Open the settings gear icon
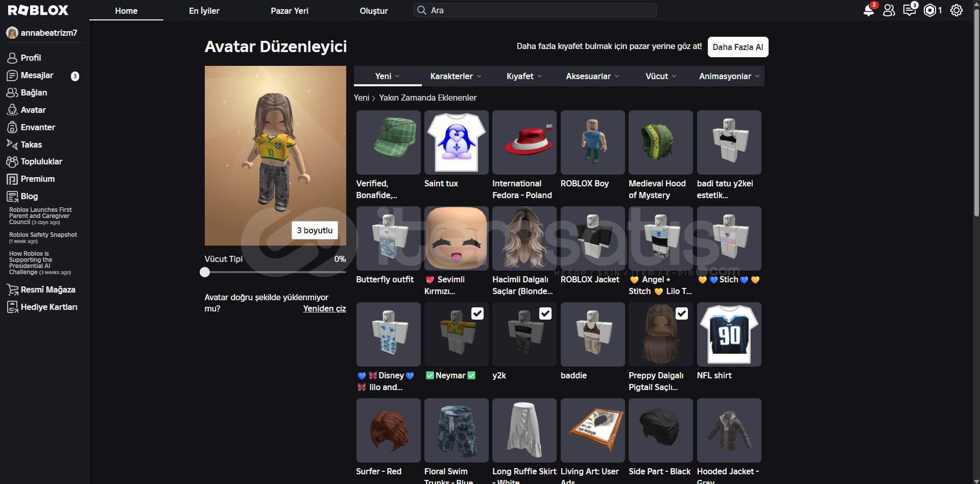This screenshot has width=980, height=484. click(956, 10)
